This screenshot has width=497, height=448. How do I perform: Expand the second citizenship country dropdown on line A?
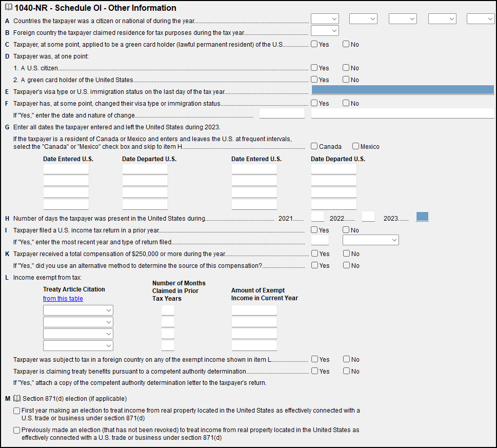coord(363,19)
